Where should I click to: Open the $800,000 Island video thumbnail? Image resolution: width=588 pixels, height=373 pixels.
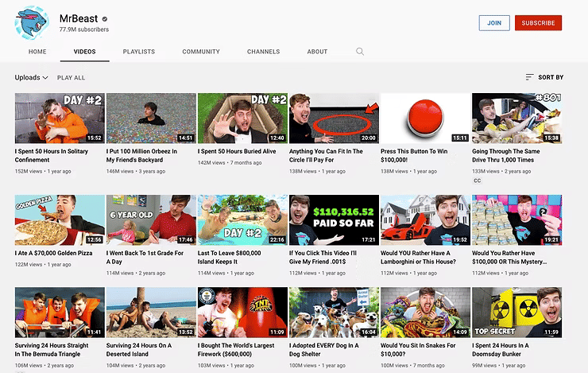click(x=242, y=220)
